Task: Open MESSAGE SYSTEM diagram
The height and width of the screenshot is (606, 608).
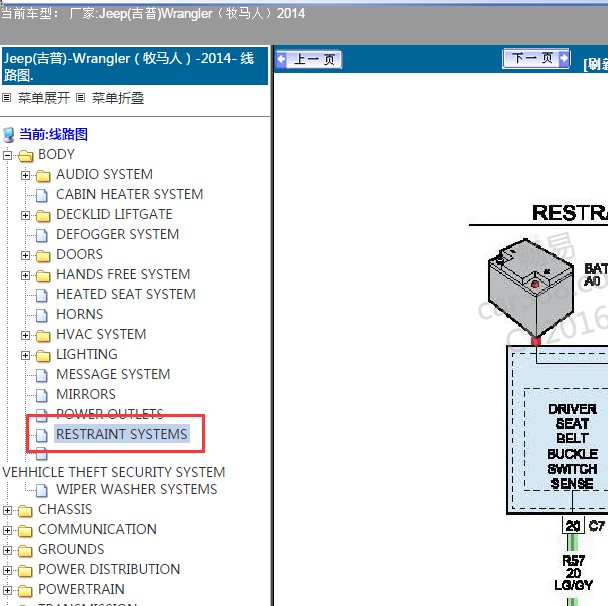Action: pos(113,375)
